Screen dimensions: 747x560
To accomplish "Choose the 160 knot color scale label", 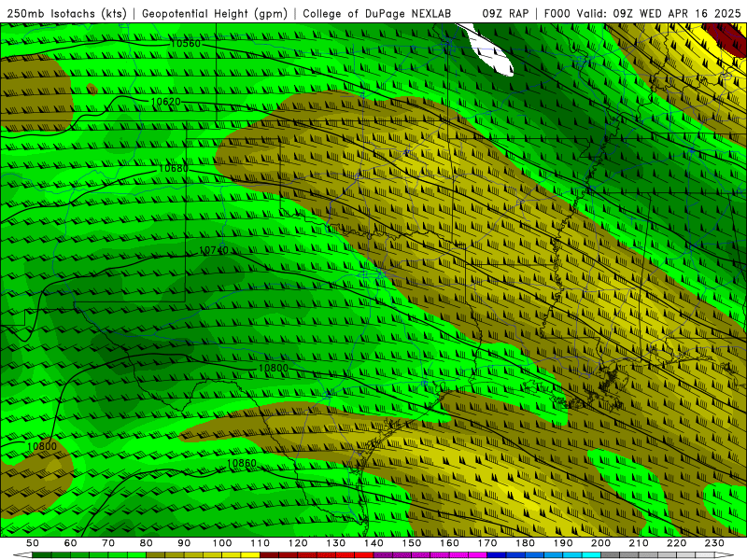I will 449,543.
